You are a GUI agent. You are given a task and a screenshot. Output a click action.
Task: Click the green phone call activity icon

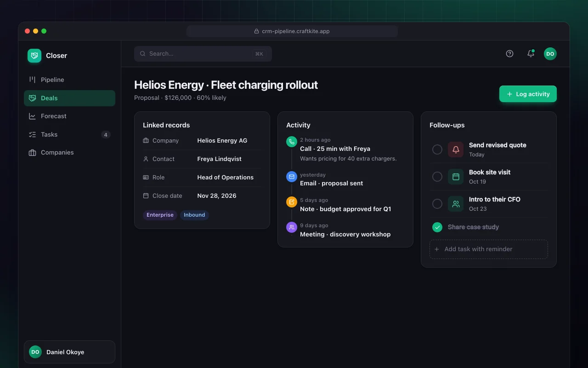292,142
